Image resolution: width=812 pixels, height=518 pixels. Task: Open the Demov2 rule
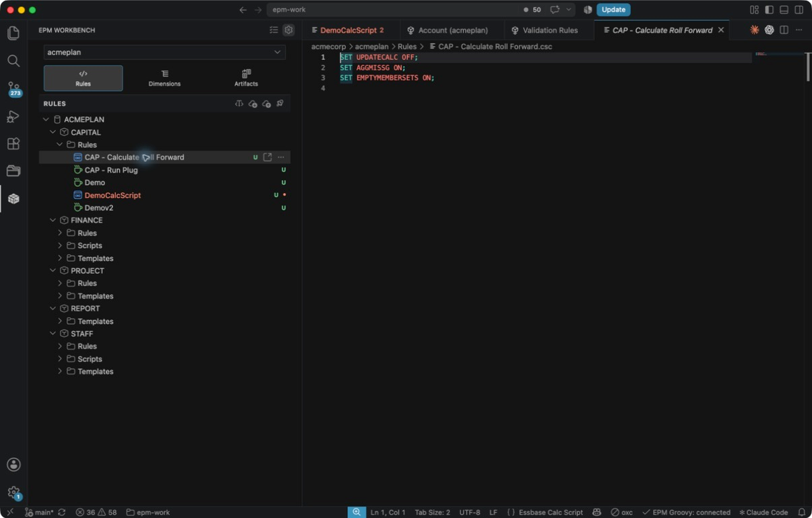(99, 208)
